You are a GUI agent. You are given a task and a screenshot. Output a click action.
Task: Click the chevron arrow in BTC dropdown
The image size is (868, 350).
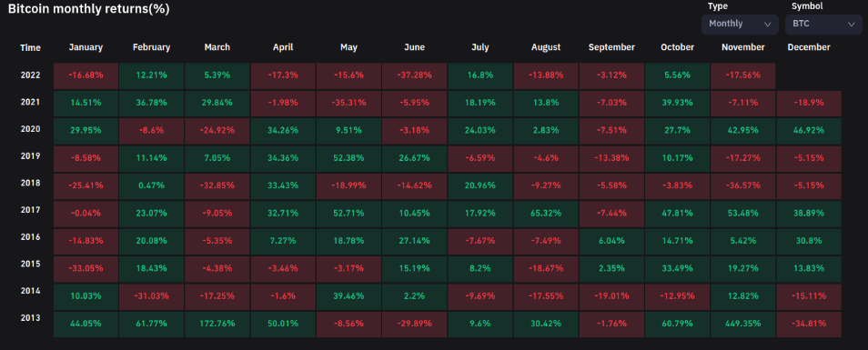[x=852, y=25]
